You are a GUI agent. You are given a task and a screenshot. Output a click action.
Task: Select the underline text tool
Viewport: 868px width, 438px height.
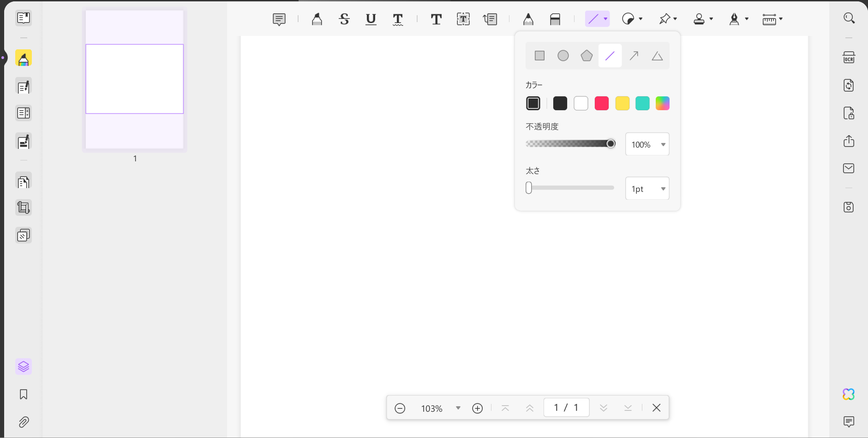point(371,19)
